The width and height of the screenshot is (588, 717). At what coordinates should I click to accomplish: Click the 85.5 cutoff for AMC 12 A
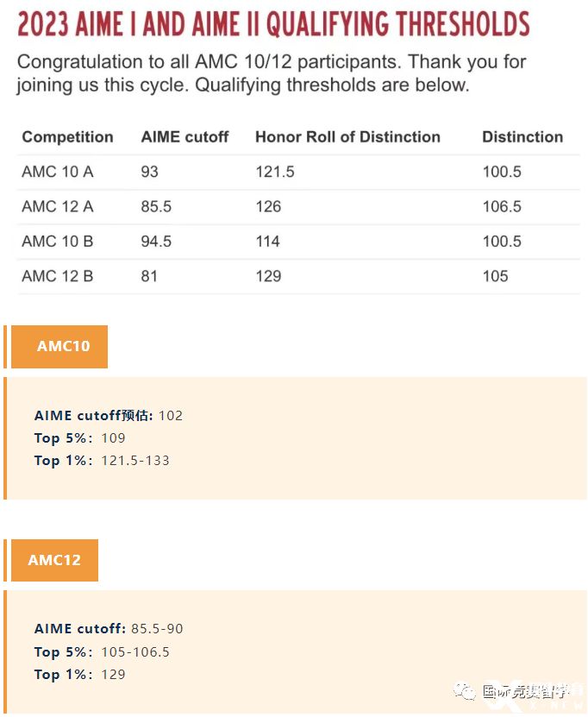pyautogui.click(x=156, y=206)
